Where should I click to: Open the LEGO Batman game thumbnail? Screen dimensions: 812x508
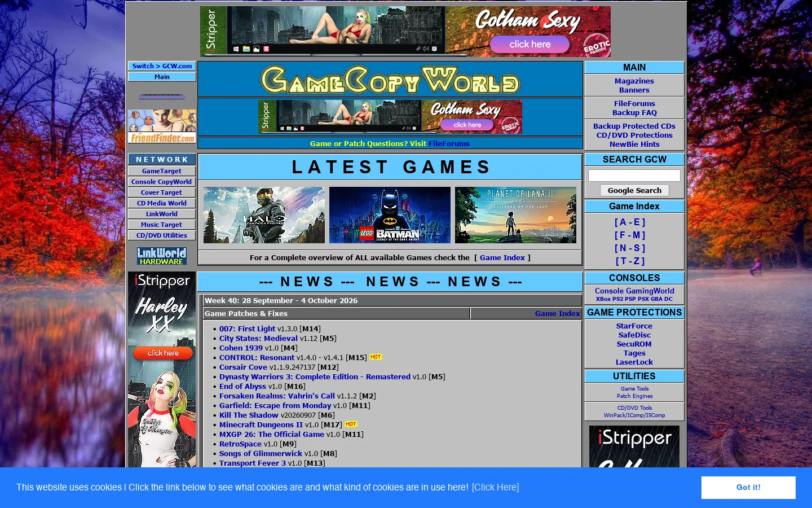click(390, 215)
